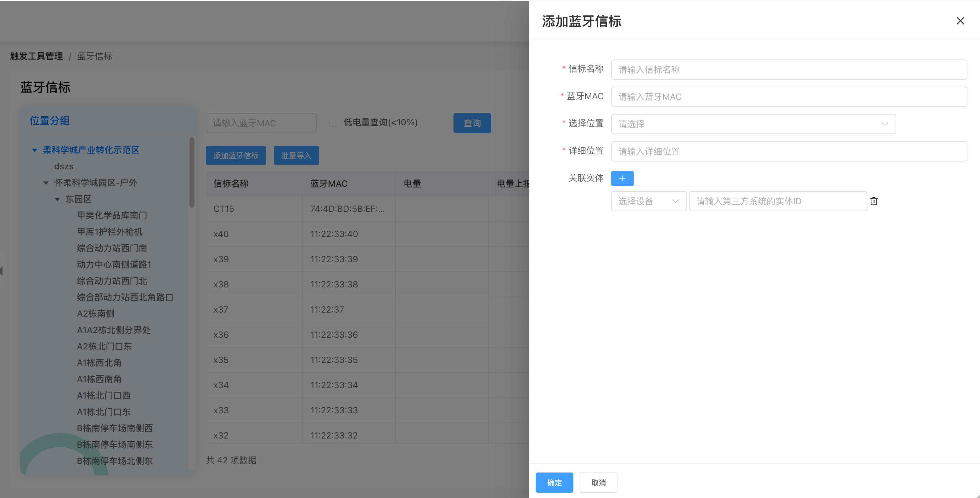
Task: Focus the 蓝牙MAC search input
Action: click(x=261, y=123)
